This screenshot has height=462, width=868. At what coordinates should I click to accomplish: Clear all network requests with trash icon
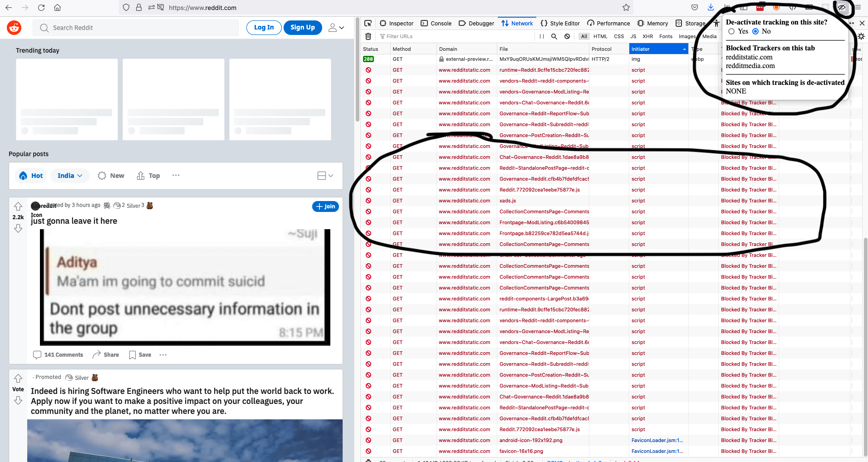point(368,36)
